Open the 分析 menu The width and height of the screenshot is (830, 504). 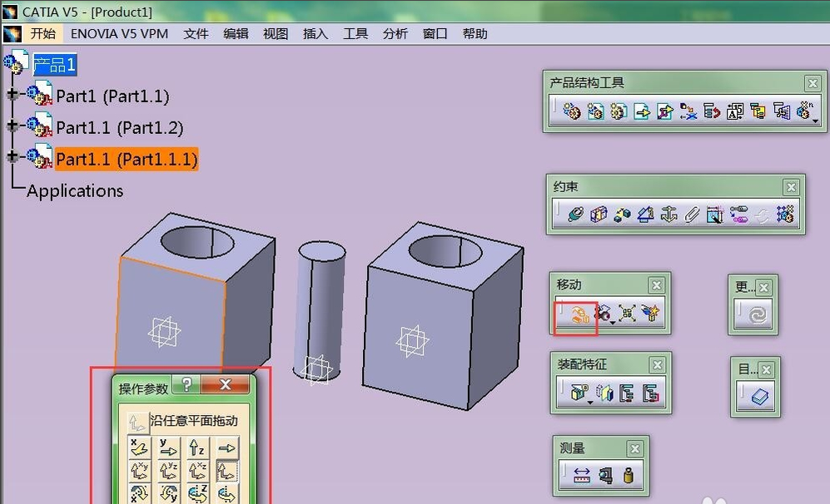[395, 34]
